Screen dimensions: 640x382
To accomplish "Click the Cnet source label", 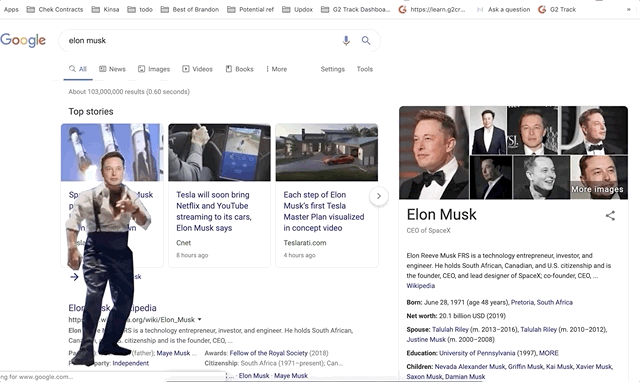I will tap(183, 243).
